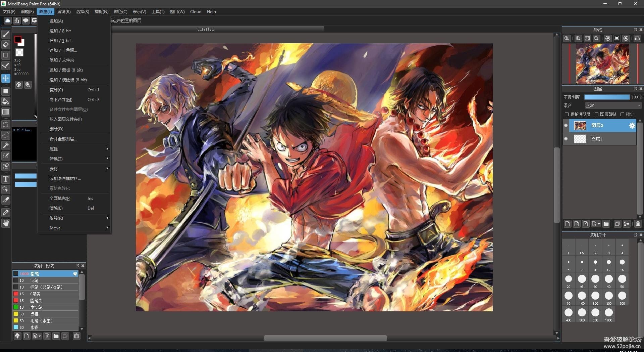The image size is (644, 352).
Task: Select the 图层1 layer row
Action: click(599, 139)
